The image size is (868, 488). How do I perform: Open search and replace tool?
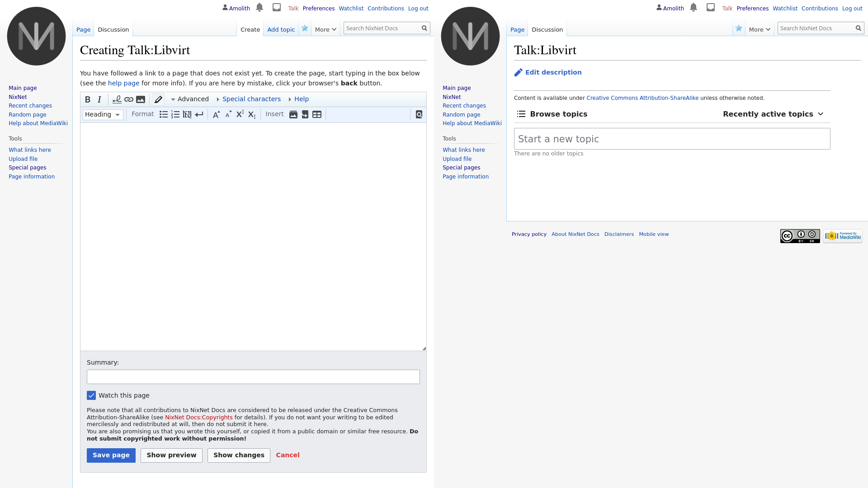point(419,115)
